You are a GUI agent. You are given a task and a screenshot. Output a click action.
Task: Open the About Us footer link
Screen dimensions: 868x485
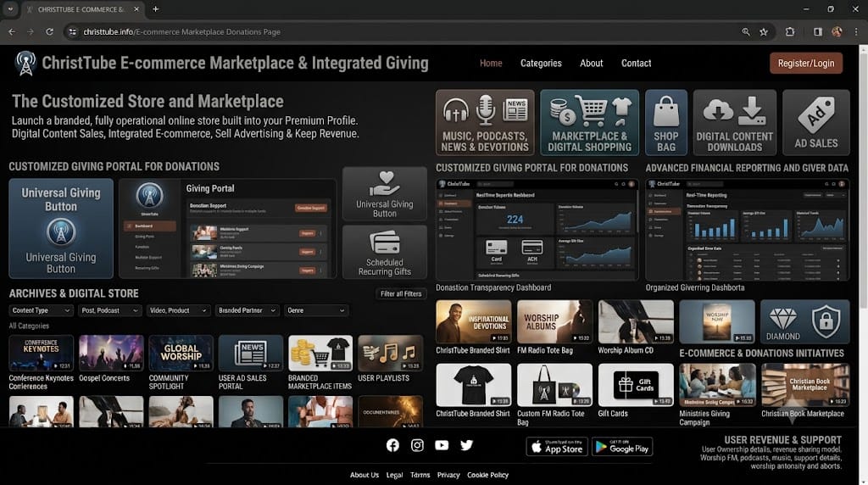click(x=364, y=475)
